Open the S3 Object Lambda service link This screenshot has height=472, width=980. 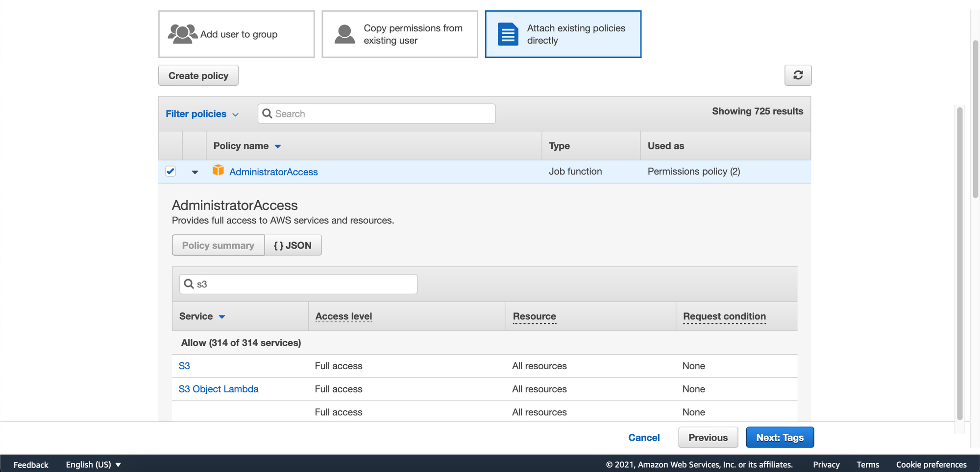pos(219,389)
